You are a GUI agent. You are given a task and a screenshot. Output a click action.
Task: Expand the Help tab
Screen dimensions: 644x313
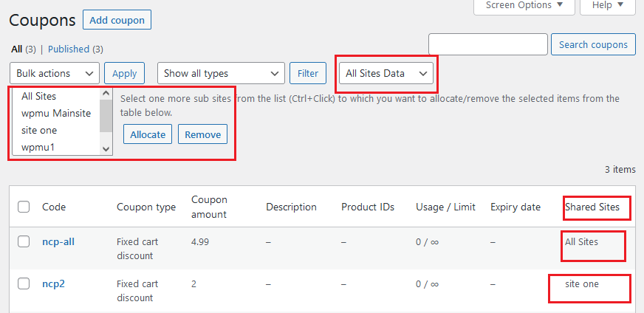[607, 6]
